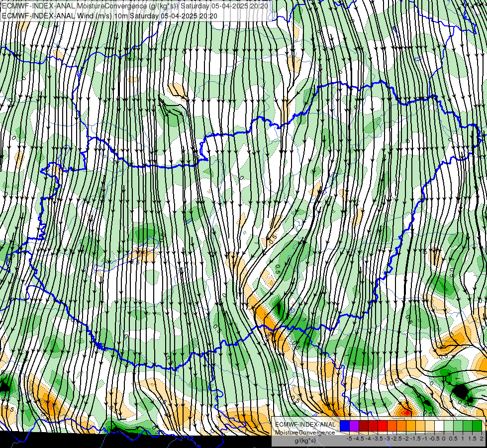Click the '-2.5' legend tick value
The width and height of the screenshot is (487, 448).
[x=396, y=439]
